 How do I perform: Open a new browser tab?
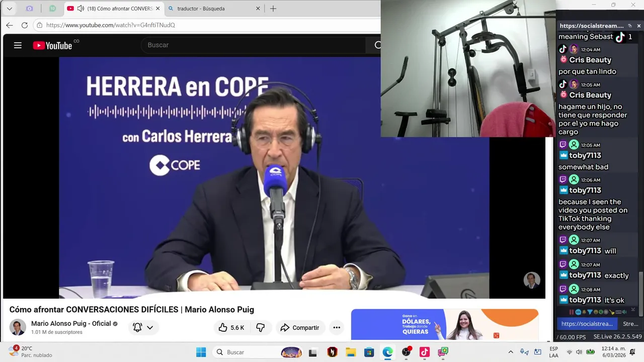[x=273, y=9]
